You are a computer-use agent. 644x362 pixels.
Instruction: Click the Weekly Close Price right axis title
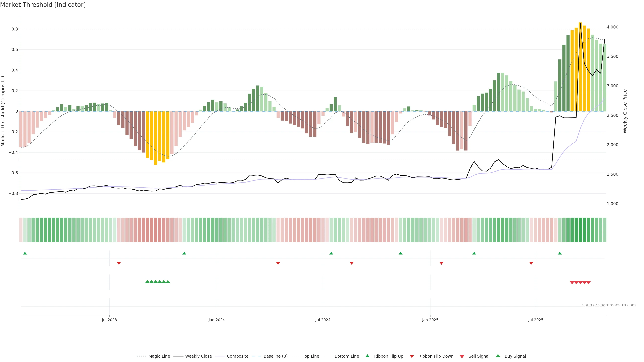point(625,111)
